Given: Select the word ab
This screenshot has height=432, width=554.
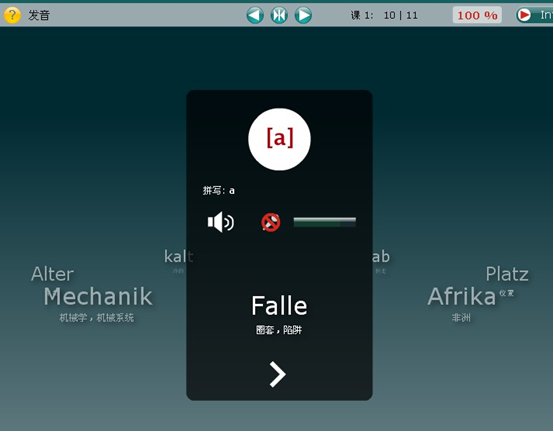Looking at the screenshot, I should 381,257.
